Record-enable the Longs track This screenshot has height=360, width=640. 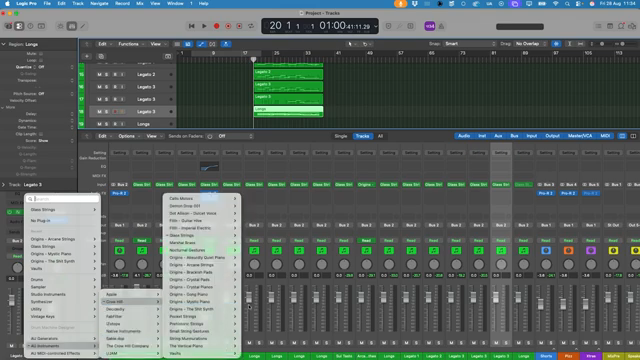pos(115,124)
